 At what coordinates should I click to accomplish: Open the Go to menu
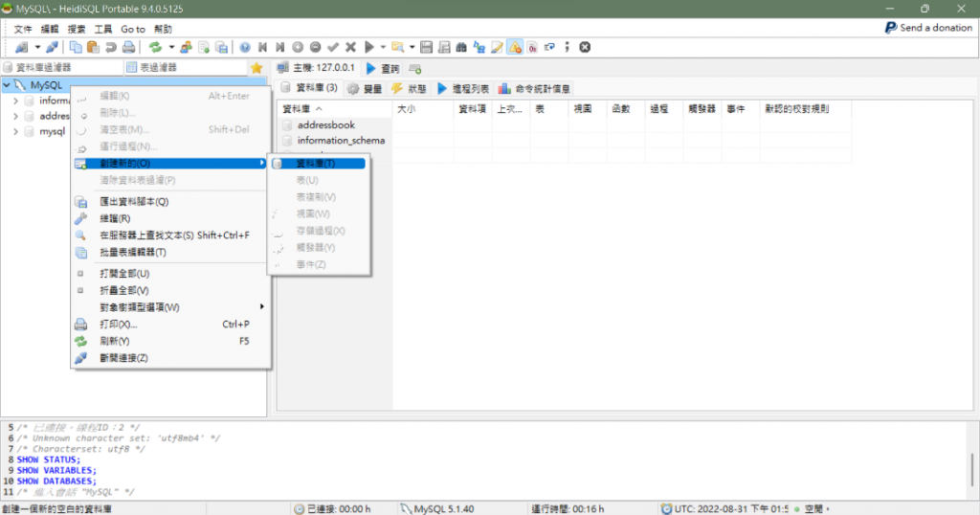[132, 30]
